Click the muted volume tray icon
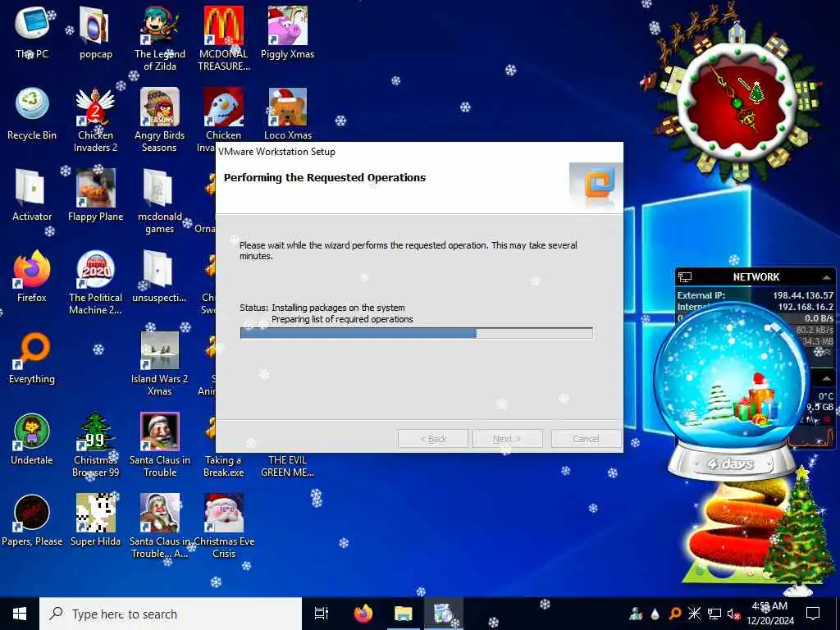840x630 pixels. [x=733, y=614]
